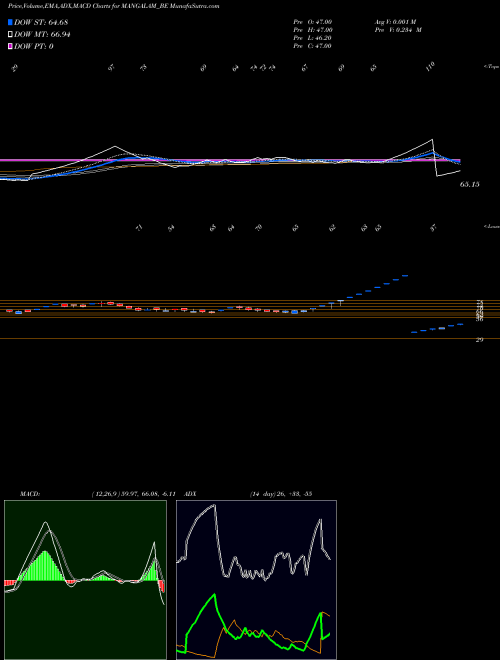Screen dimensions: 500x660
Task: Click the 29 price level label
Action: point(479,340)
